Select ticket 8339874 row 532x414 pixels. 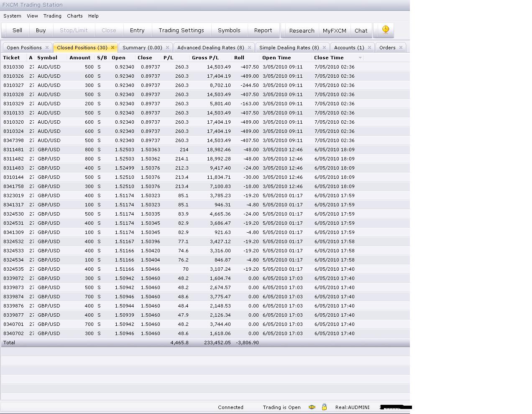[x=205, y=297]
